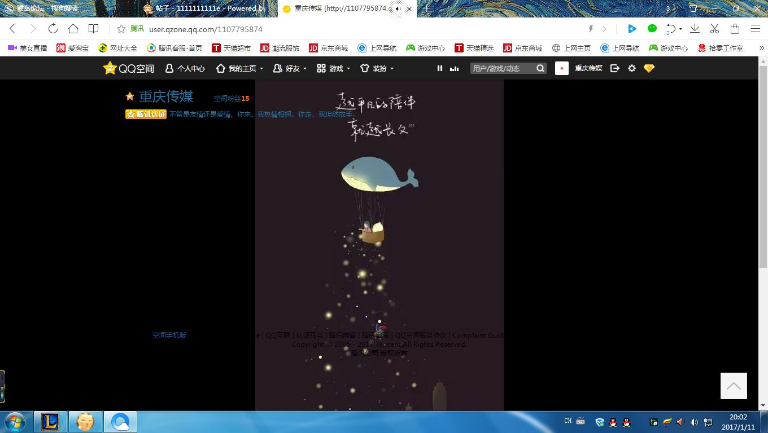Open the Windows Start button
Image resolution: width=768 pixels, height=433 pixels.
(x=15, y=422)
